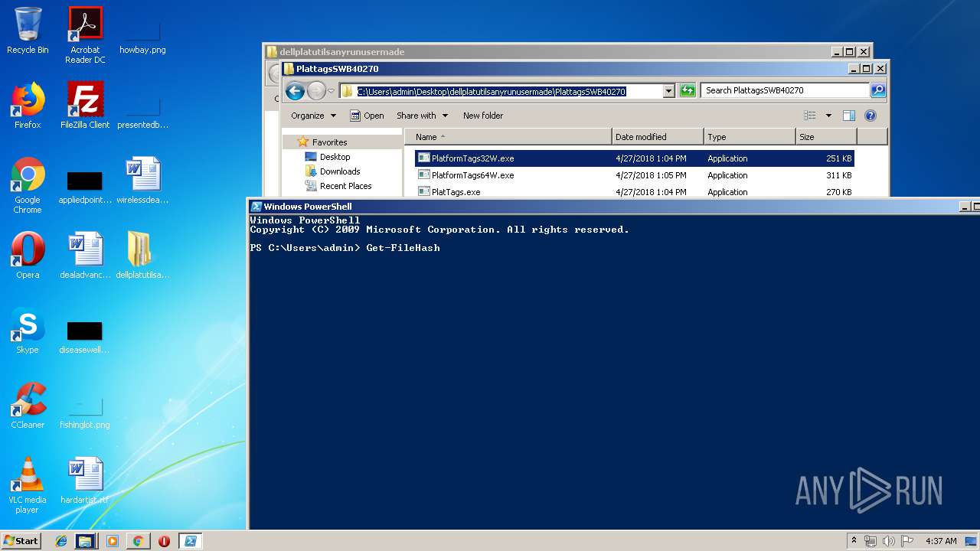Click the Open toolbar button
Screen dimensions: 980x551
(x=367, y=116)
